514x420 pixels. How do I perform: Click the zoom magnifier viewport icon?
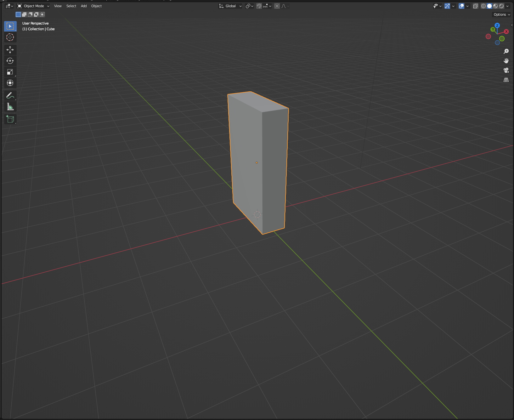(506, 51)
